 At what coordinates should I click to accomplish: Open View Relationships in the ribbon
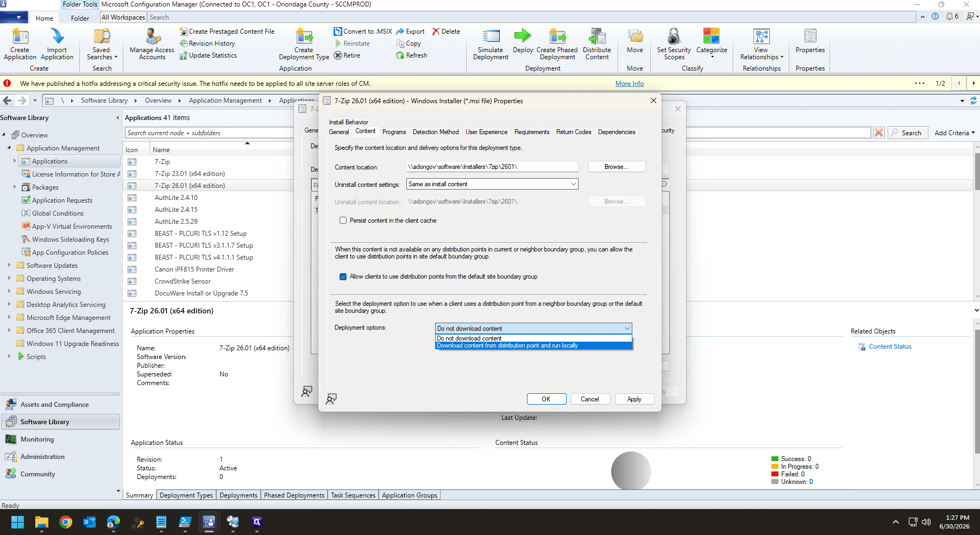[x=762, y=43]
